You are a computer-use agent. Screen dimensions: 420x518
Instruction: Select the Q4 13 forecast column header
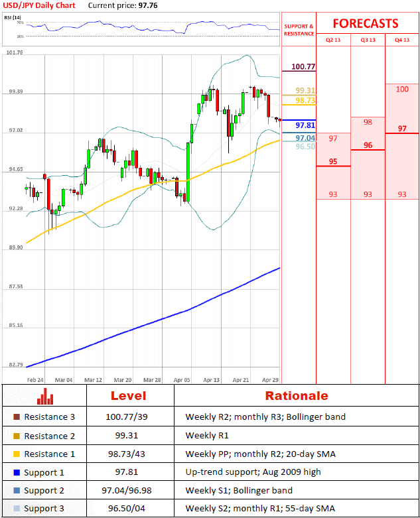[x=402, y=40]
